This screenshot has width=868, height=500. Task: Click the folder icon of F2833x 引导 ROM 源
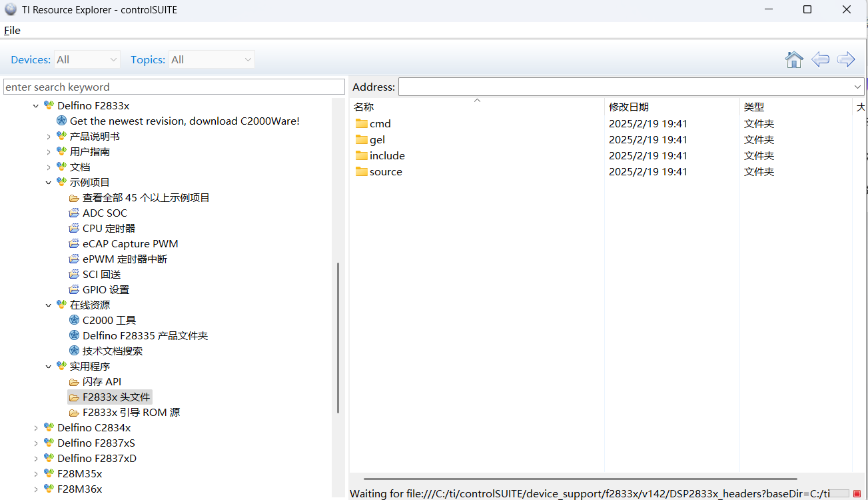(x=74, y=413)
